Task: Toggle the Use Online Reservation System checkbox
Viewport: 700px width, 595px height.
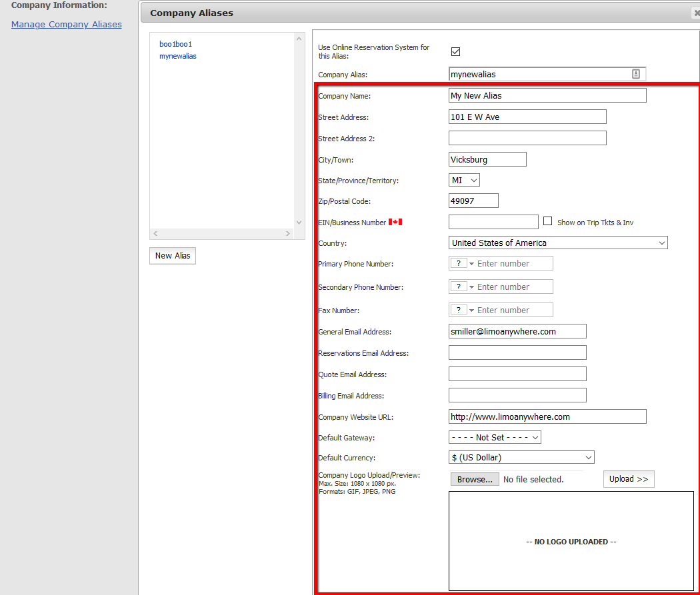Action: point(456,51)
